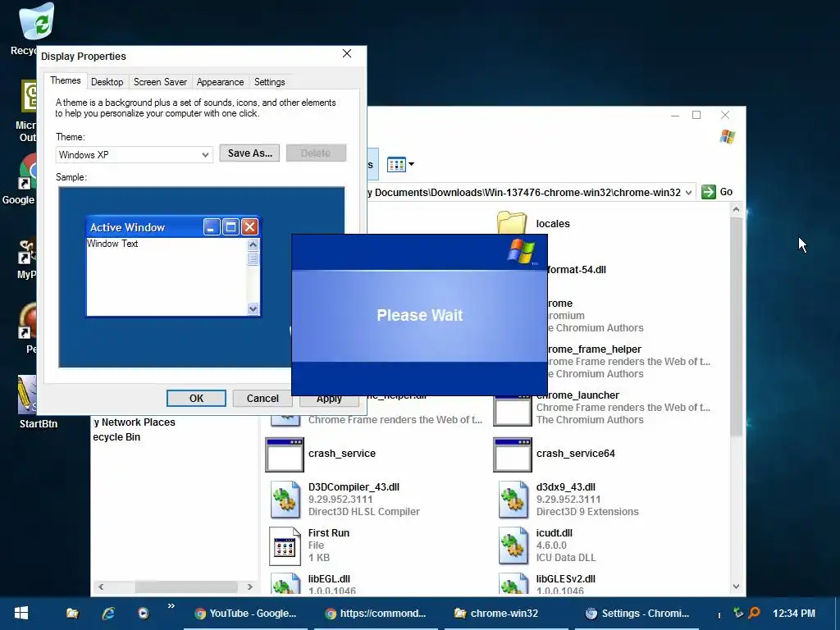Image resolution: width=840 pixels, height=630 pixels.
Task: Switch to https://commond... taskbar button
Action: (x=376, y=614)
